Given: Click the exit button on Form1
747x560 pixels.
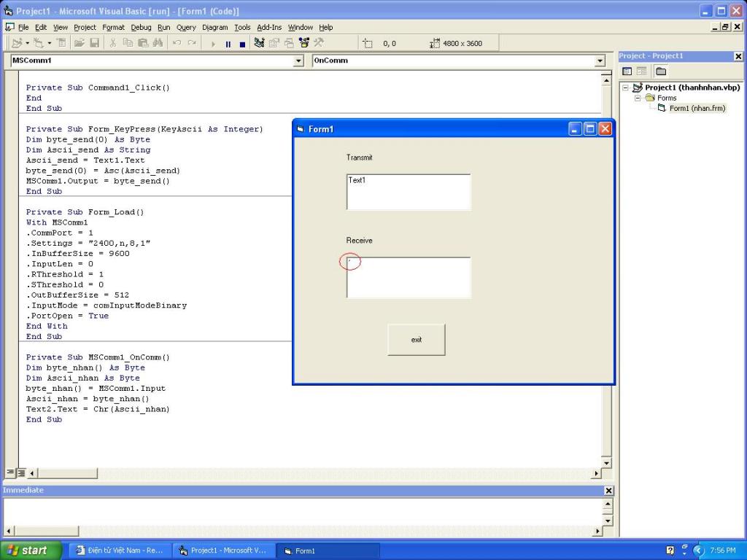Looking at the screenshot, I should 416,340.
